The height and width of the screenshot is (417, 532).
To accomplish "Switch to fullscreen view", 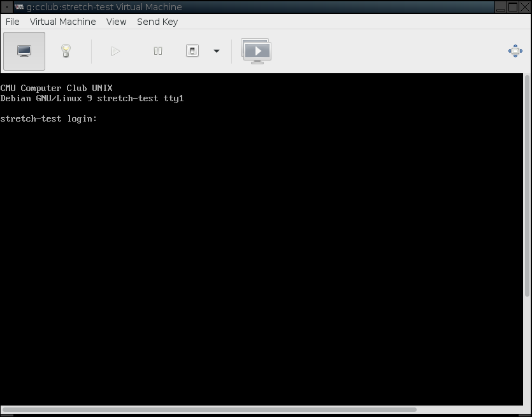I will click(515, 51).
